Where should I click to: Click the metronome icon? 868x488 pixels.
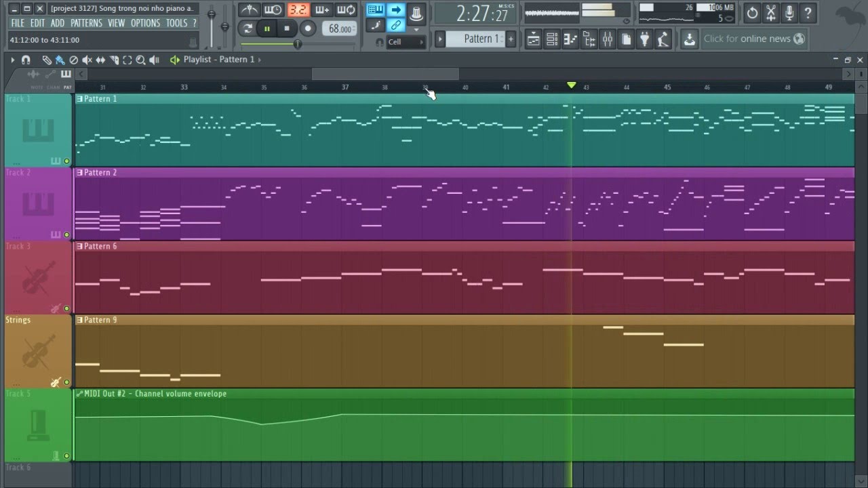[250, 9]
